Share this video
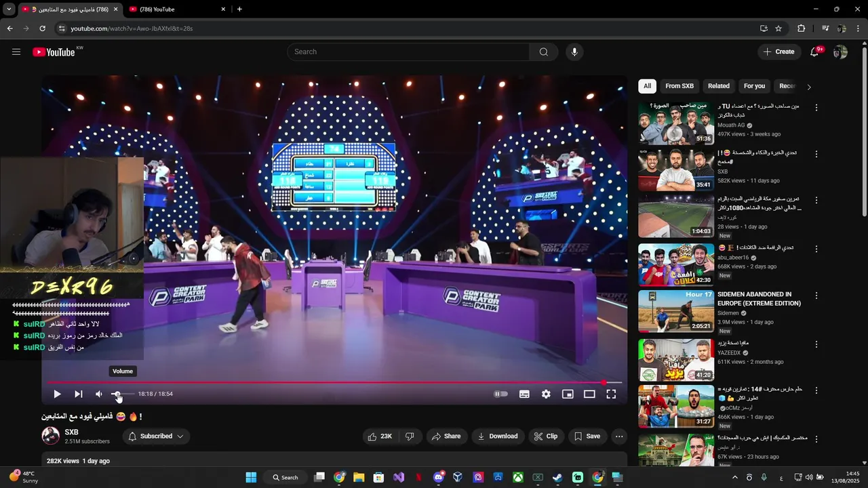Viewport: 868px width, 488px height. 446,436
